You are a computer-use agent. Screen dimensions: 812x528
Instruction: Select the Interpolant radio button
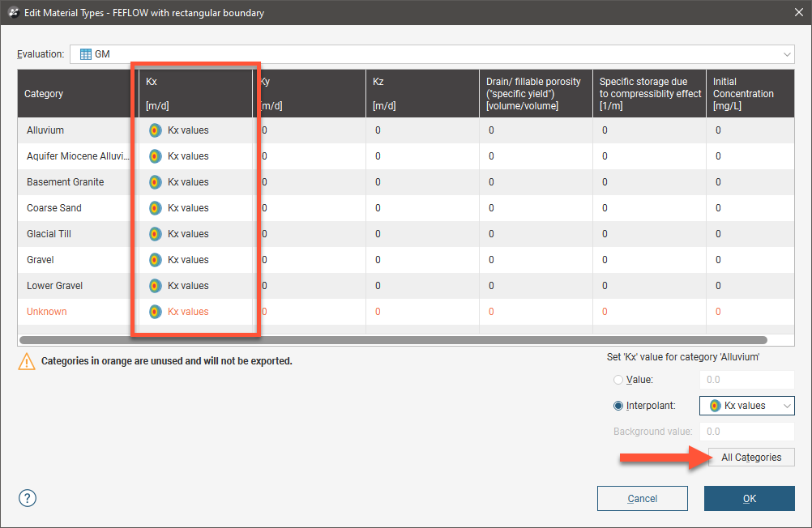tap(619, 406)
